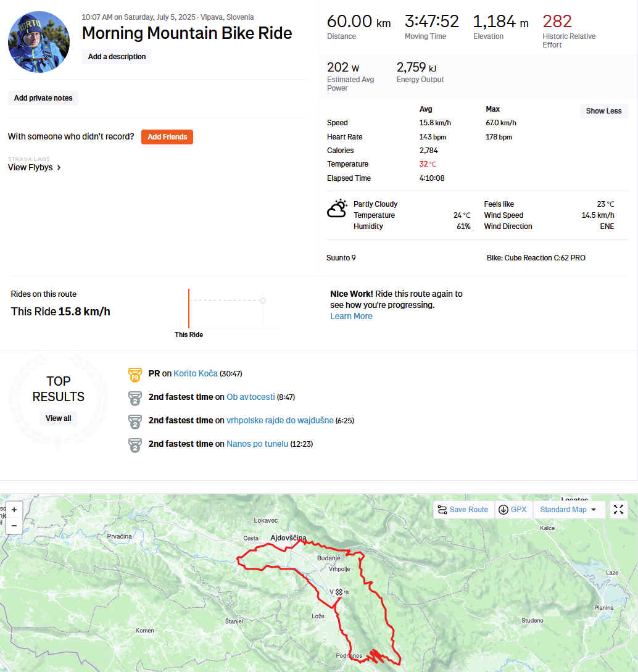Click the Add Friends button

pos(167,137)
